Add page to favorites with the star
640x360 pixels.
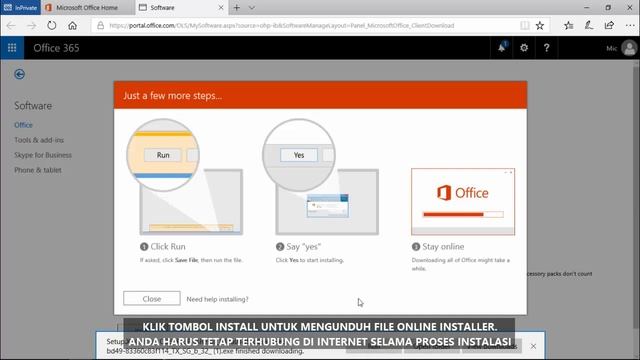pos(540,25)
